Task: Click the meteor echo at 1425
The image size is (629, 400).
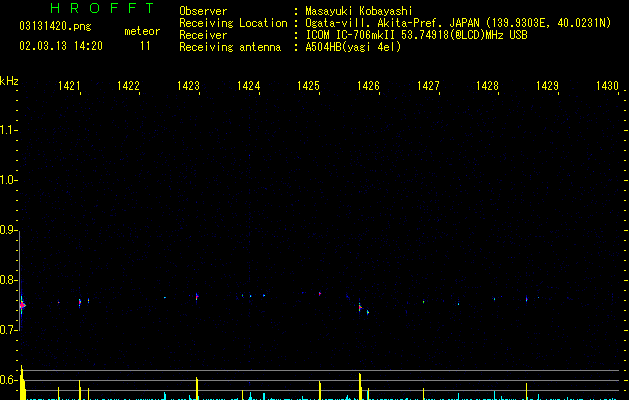Action: click(320, 294)
